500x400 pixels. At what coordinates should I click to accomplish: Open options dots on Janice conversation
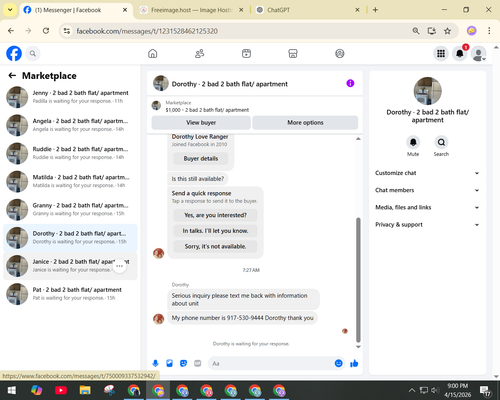point(119,266)
